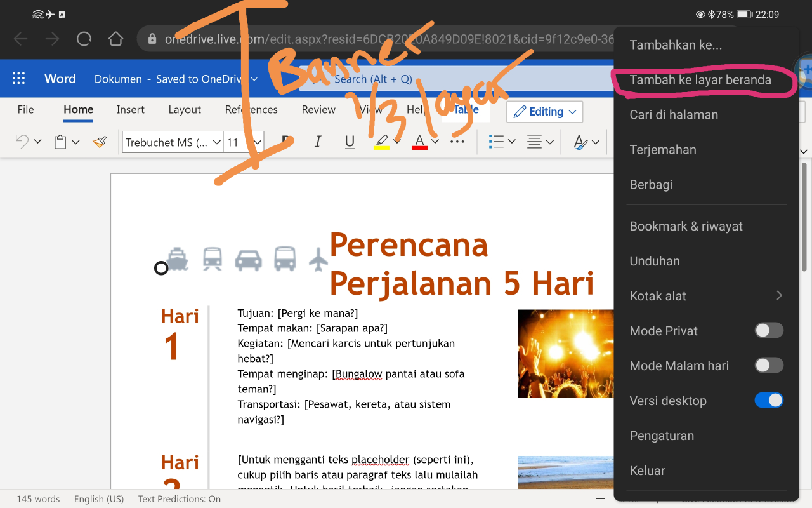Open the Editing mode dropdown

coord(544,112)
